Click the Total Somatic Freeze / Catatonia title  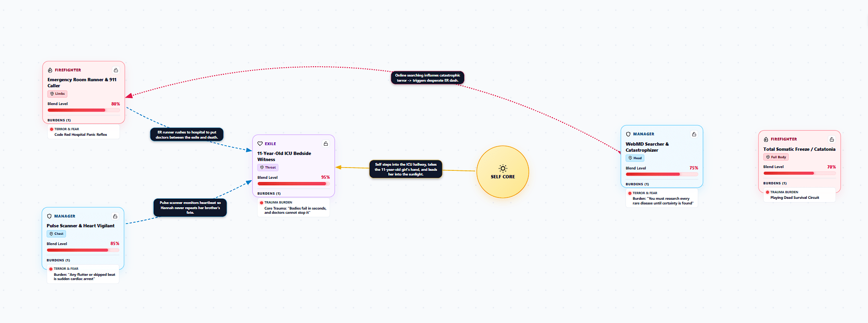[799, 149]
